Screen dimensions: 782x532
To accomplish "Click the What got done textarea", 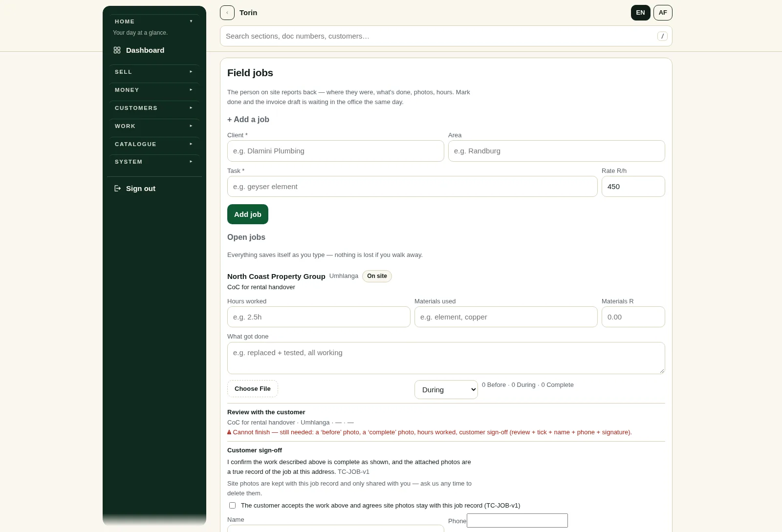I will tap(446, 358).
